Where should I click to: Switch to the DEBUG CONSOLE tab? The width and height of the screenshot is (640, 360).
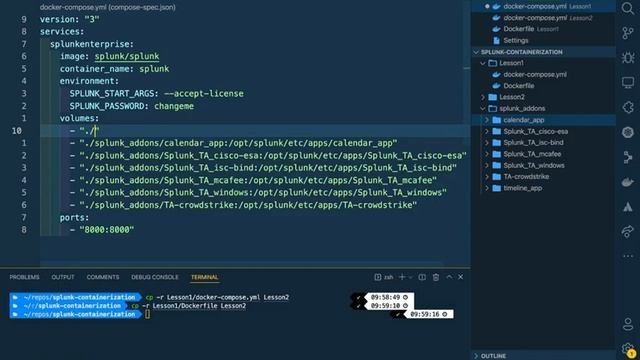(155, 277)
